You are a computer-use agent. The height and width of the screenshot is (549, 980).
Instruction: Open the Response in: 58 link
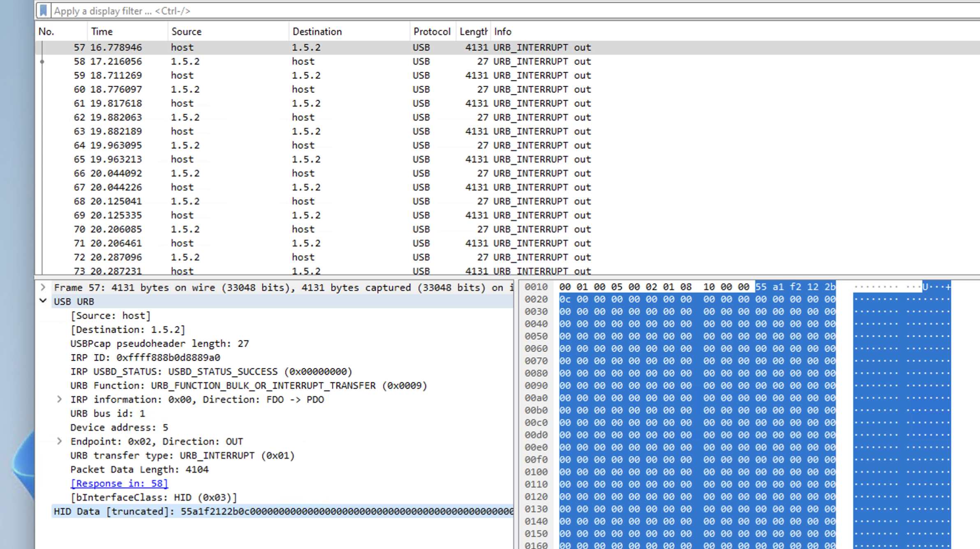(x=119, y=483)
